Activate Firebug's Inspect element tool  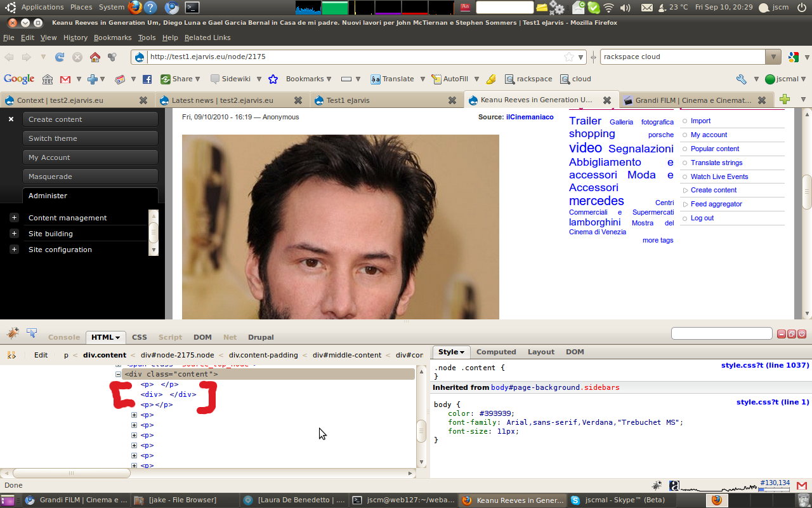click(32, 333)
